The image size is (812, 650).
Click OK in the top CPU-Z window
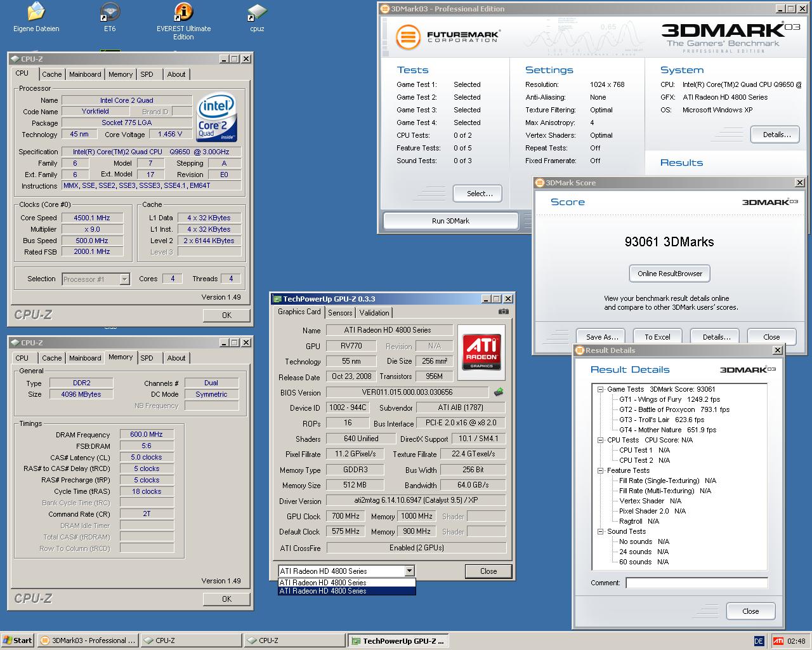(226, 315)
